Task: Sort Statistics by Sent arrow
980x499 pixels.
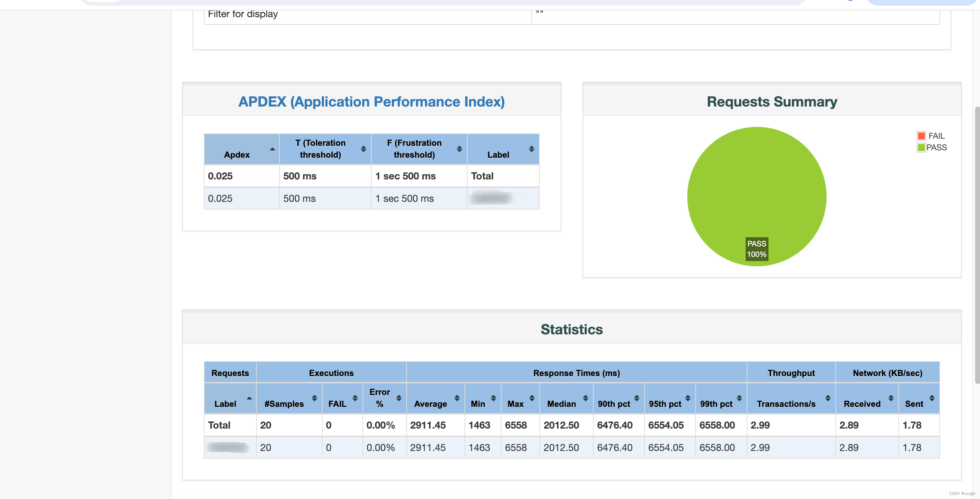Action: 932,398
